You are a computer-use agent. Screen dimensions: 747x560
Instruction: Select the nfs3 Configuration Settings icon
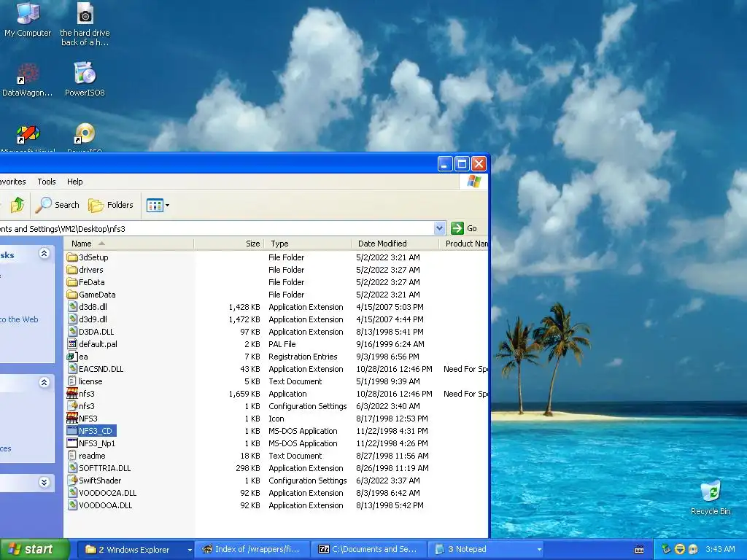click(72, 406)
